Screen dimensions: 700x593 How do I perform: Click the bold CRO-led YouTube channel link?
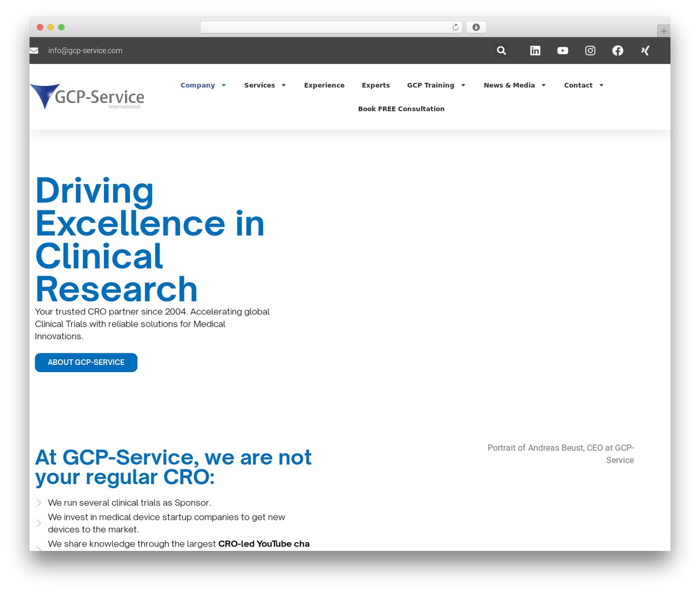click(264, 544)
